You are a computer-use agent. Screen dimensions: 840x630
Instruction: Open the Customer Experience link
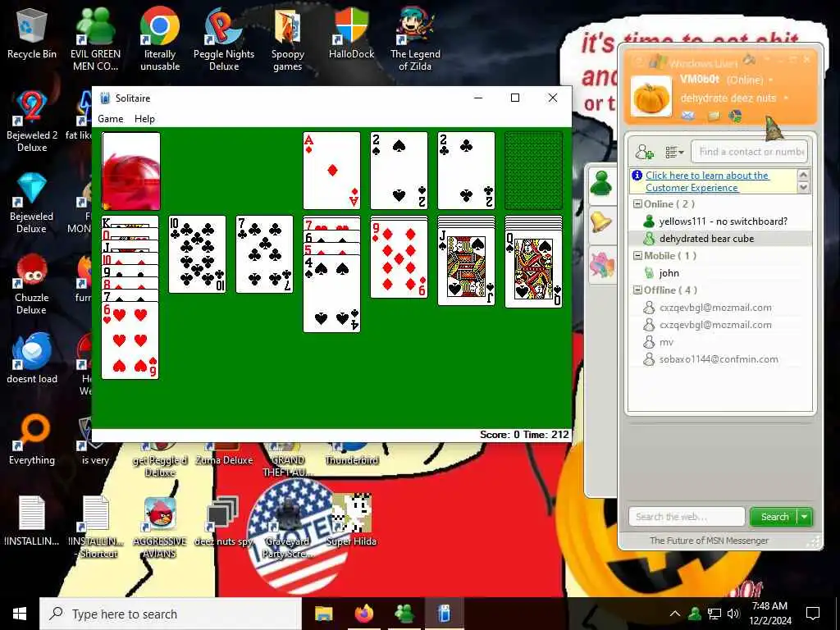pyautogui.click(x=707, y=181)
